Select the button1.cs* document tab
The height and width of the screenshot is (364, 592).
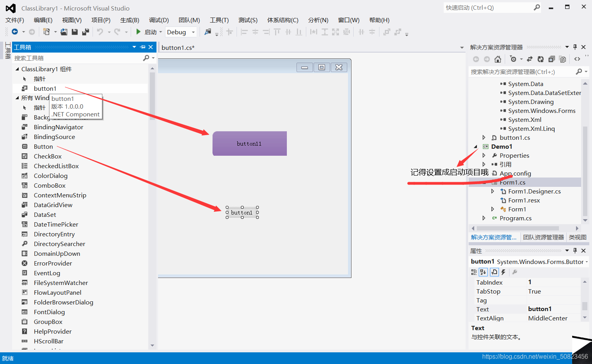click(178, 47)
